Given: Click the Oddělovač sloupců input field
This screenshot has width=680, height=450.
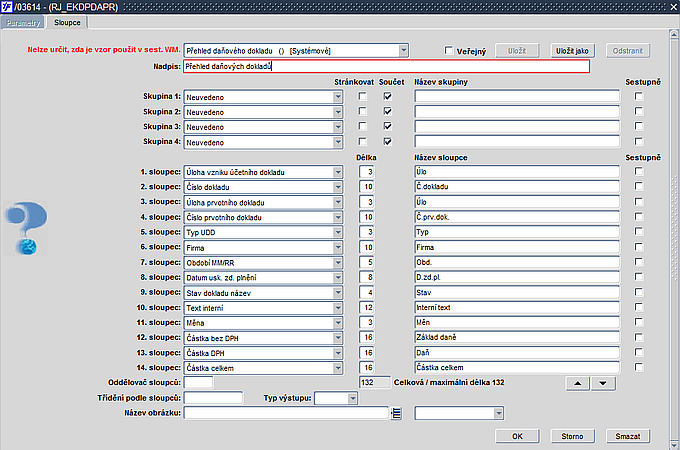Looking at the screenshot, I should [x=198, y=383].
